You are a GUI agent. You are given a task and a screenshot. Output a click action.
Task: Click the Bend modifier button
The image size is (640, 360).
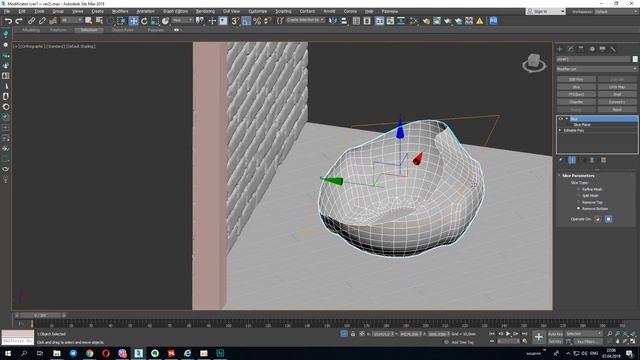617,109
